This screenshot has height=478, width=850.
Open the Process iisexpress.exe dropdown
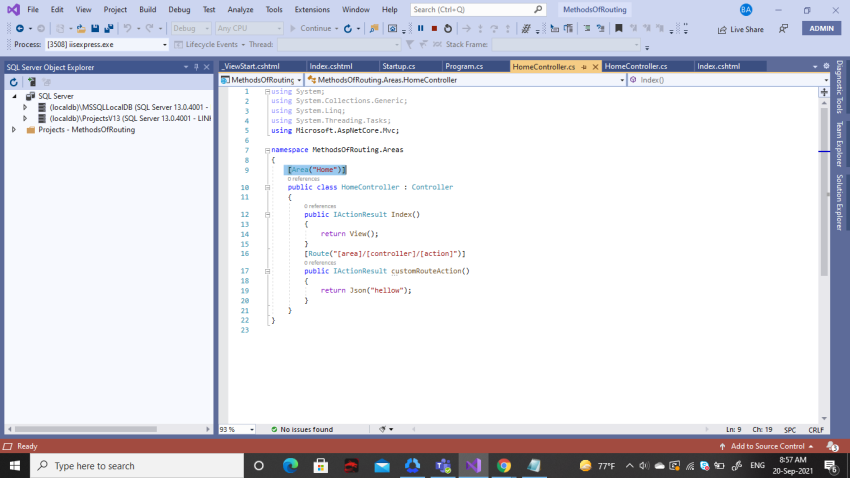click(x=165, y=45)
